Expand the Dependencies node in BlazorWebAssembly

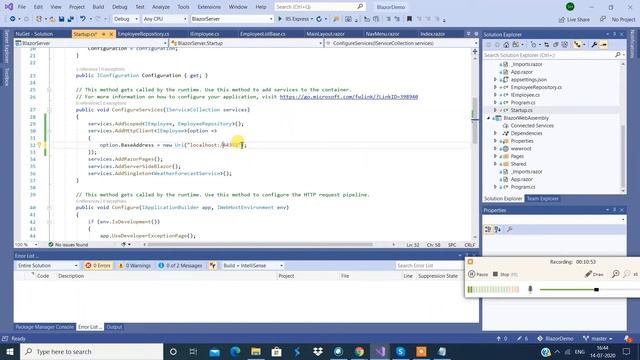click(496, 133)
